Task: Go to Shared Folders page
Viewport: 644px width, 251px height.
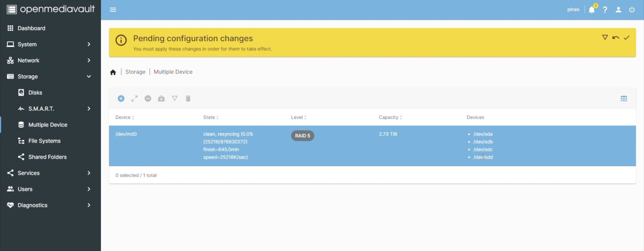Action: [x=47, y=157]
